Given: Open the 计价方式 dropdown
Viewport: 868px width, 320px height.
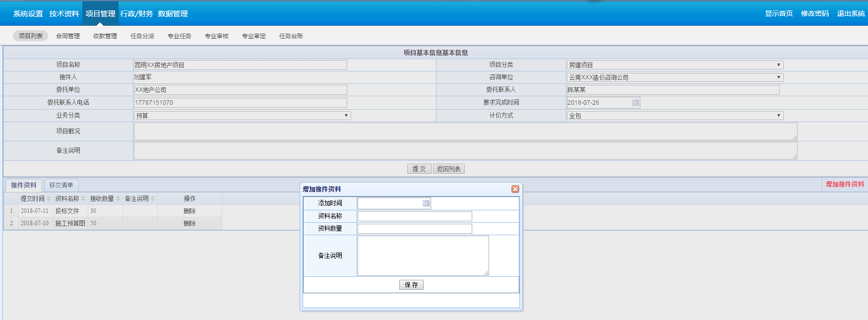Looking at the screenshot, I should point(778,116).
